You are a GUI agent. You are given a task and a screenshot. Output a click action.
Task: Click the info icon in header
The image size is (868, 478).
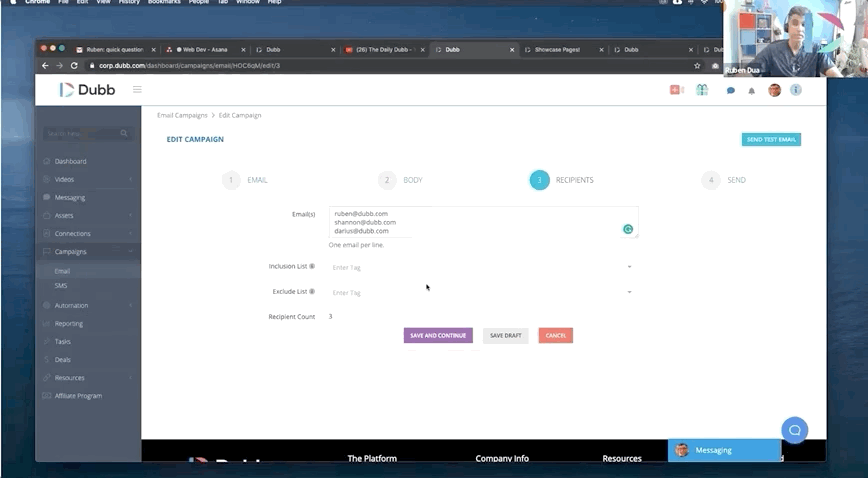795,90
